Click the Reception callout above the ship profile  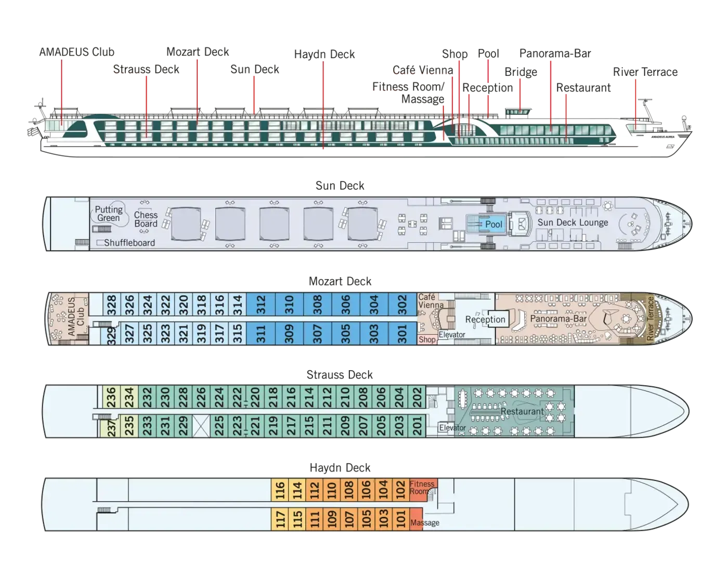[x=488, y=88]
